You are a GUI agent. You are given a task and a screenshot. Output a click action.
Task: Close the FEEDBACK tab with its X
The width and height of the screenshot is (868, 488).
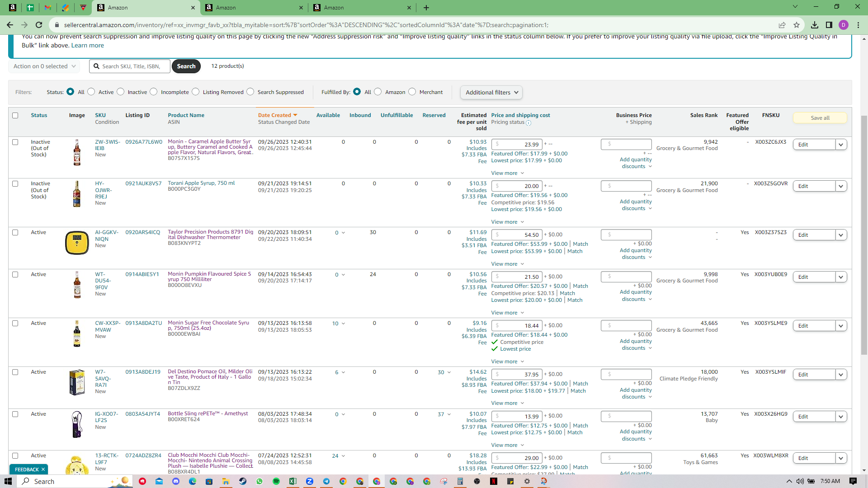[43, 469]
